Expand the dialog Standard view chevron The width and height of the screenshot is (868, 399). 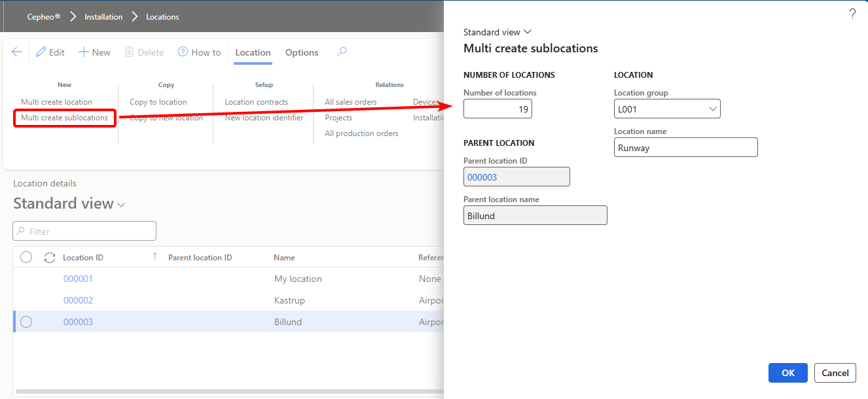(528, 32)
